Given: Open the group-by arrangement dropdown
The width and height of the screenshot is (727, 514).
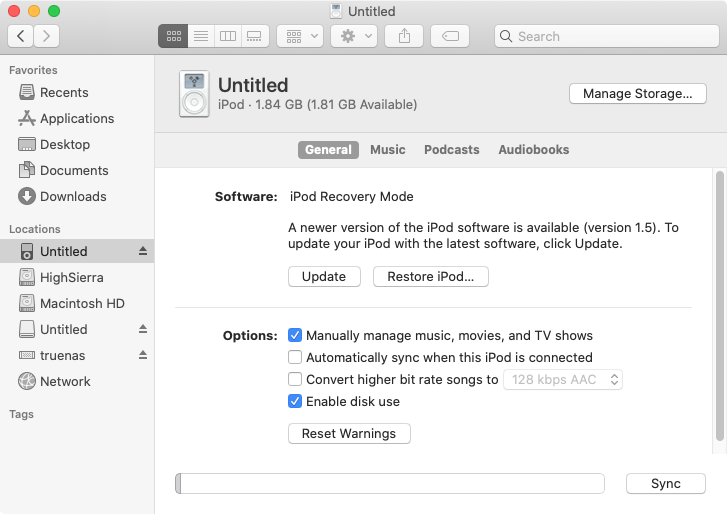Looking at the screenshot, I should click(x=300, y=36).
